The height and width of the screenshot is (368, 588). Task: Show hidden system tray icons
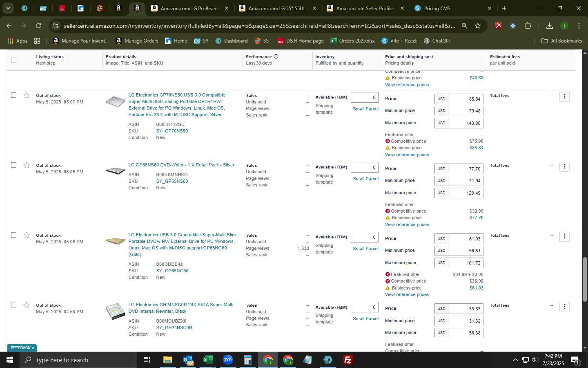pos(515,360)
